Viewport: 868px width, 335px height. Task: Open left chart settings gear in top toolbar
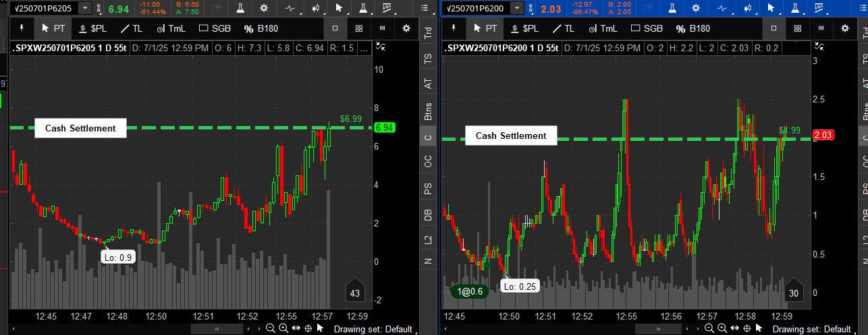(x=264, y=8)
